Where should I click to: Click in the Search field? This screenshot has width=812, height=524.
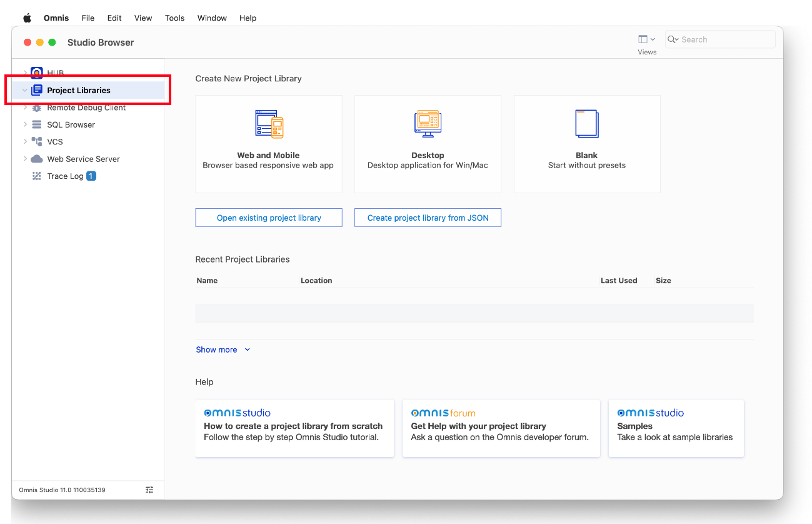click(x=720, y=39)
